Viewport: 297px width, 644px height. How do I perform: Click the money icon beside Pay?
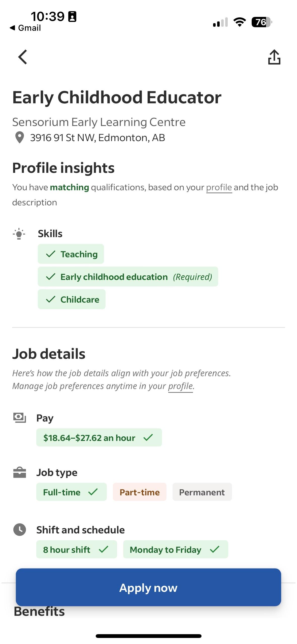click(x=20, y=418)
